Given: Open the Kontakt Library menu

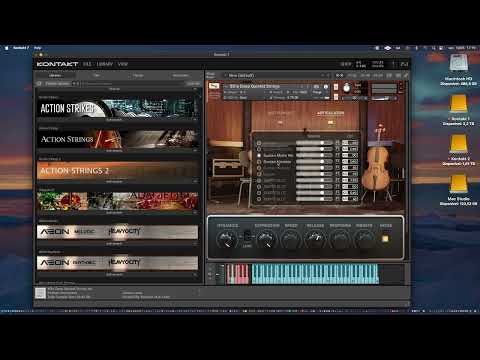Looking at the screenshot, I should 104,64.
